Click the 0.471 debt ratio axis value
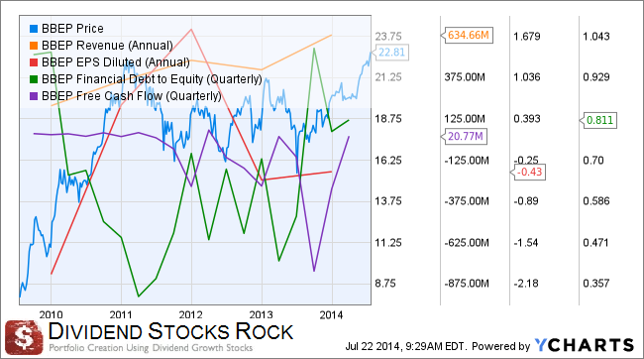 596,243
